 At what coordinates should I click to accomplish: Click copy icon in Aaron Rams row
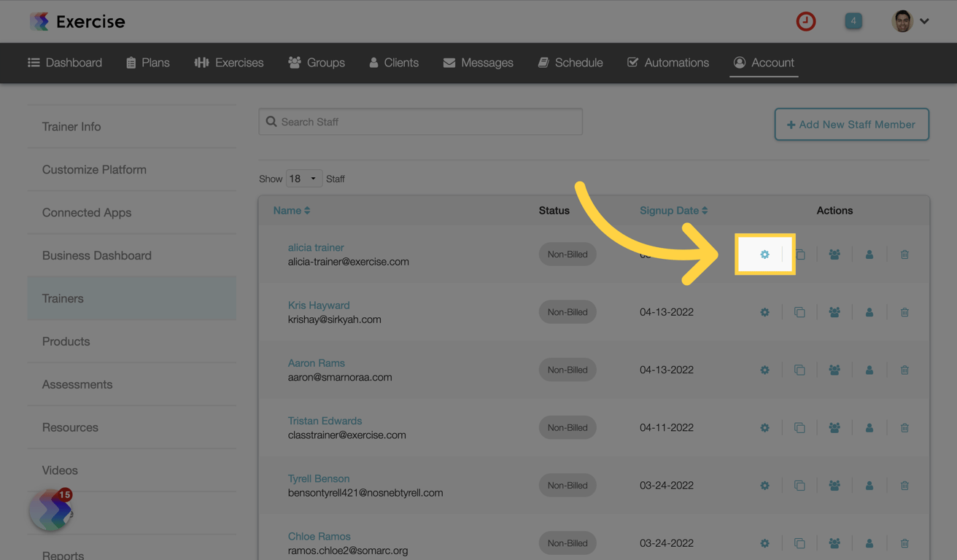(799, 370)
